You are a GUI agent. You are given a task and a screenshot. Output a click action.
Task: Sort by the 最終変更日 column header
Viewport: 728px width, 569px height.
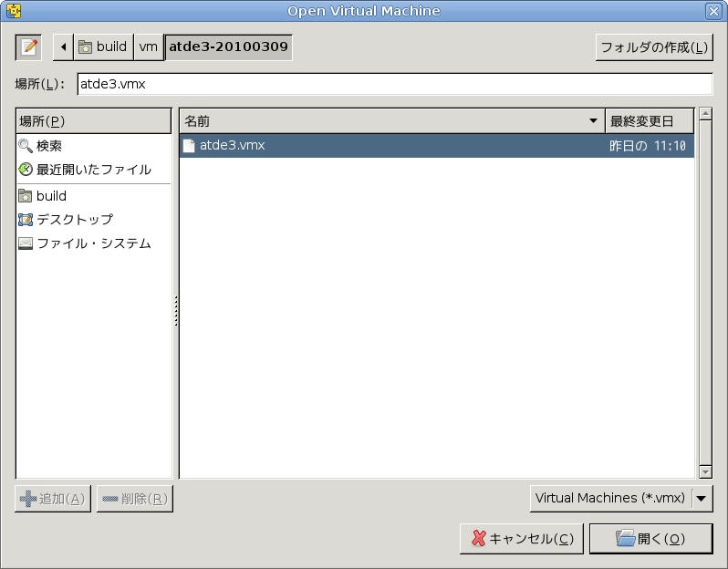650,121
